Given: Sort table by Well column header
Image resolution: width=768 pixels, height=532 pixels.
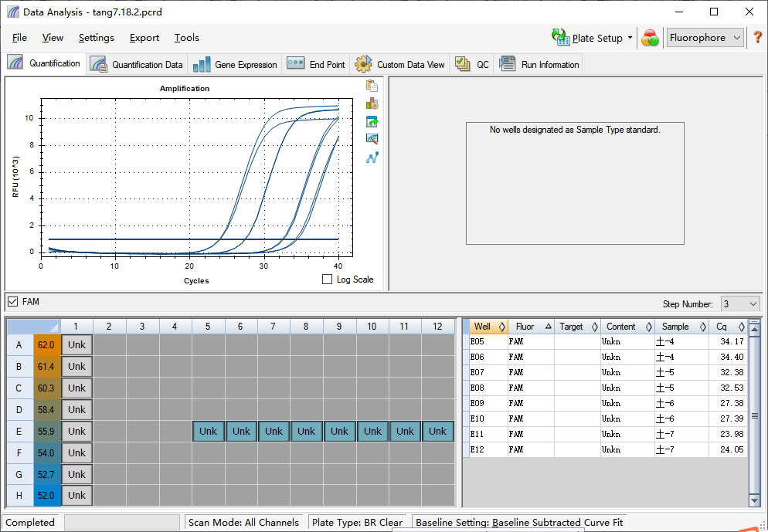Looking at the screenshot, I should click(488, 327).
